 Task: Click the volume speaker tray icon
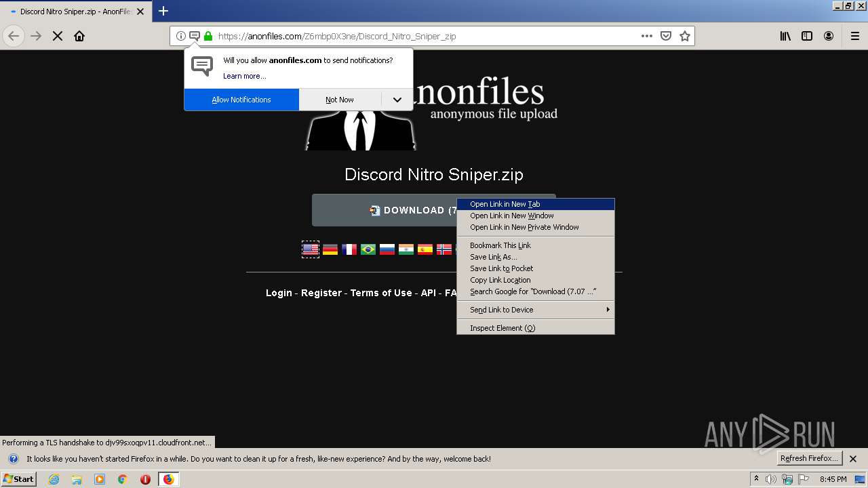[x=771, y=479]
